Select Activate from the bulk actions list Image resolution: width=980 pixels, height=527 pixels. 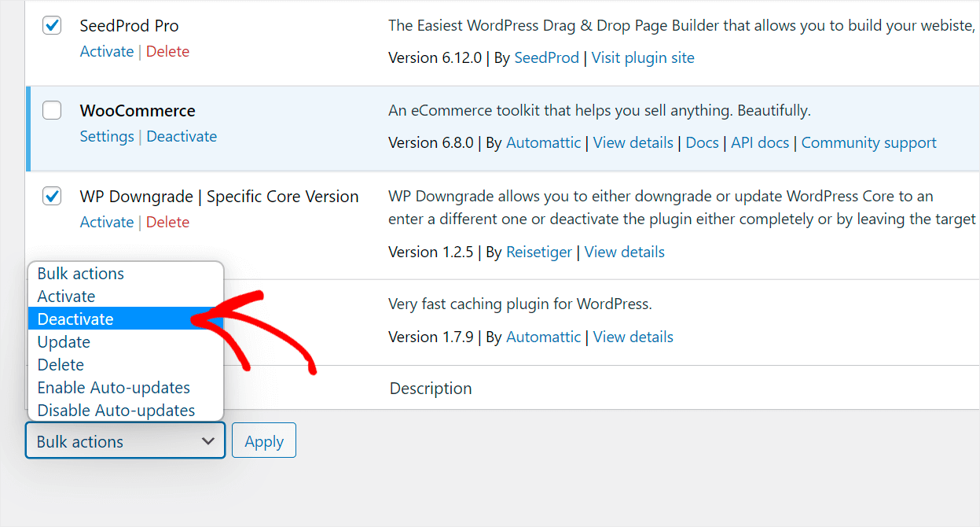click(x=126, y=297)
